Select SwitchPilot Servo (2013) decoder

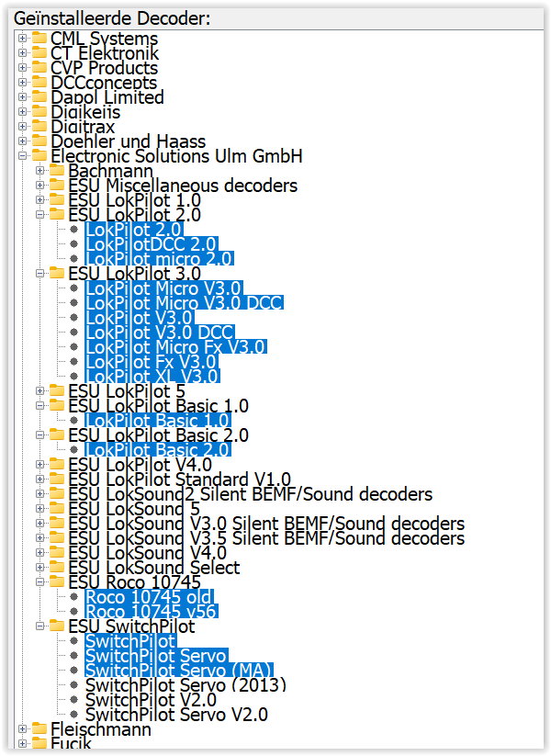pyautogui.click(x=186, y=684)
